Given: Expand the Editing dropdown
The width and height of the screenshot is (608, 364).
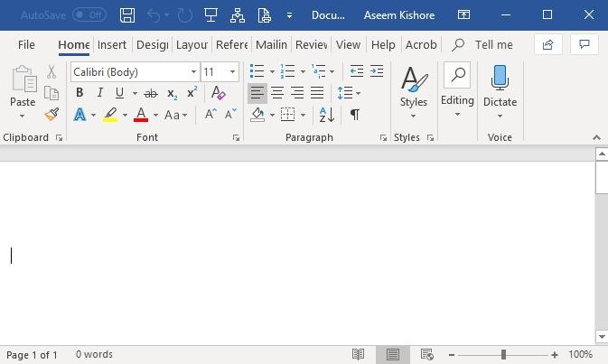Looking at the screenshot, I should [x=457, y=115].
